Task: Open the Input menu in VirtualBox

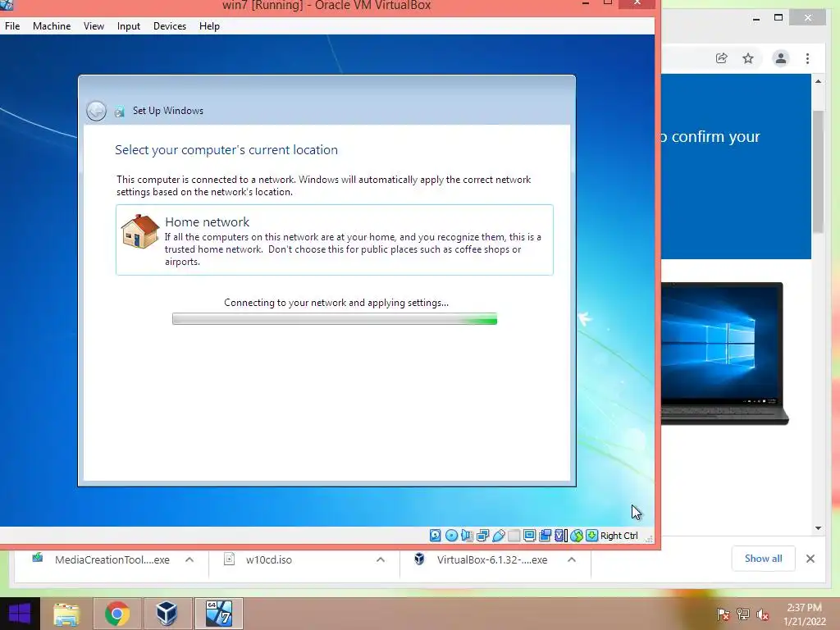Action: (x=129, y=25)
